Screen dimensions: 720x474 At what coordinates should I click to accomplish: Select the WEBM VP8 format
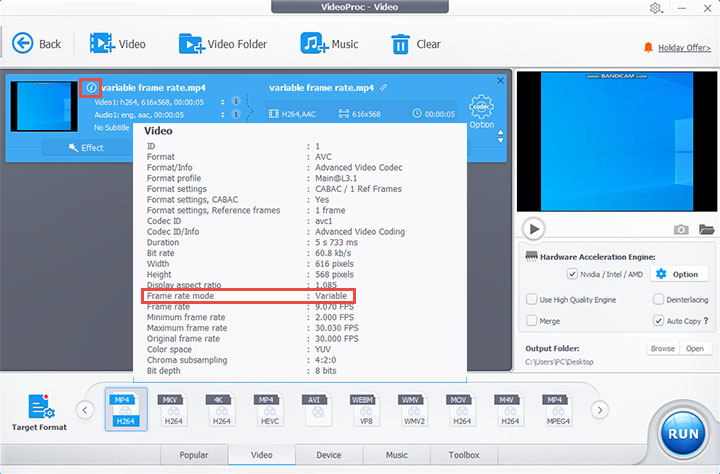point(366,409)
